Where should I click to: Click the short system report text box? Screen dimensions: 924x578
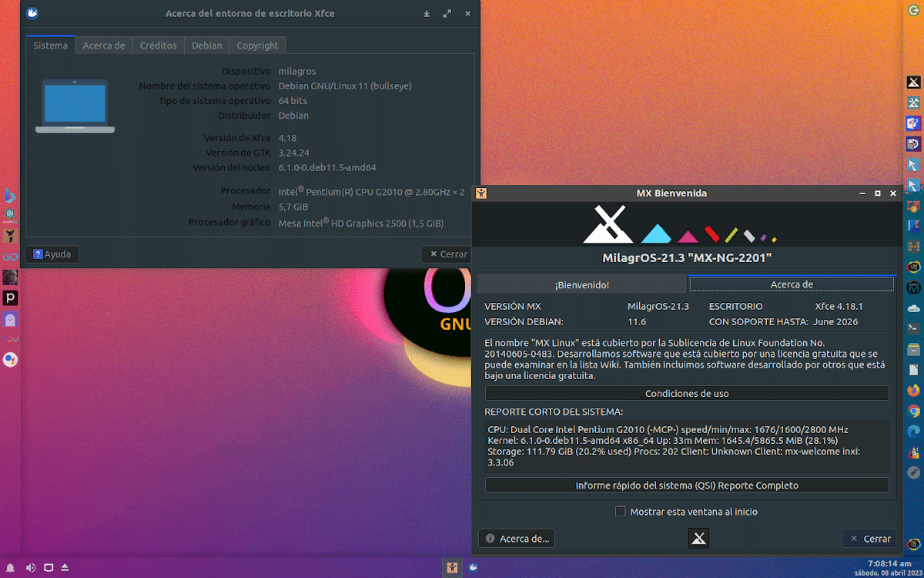pyautogui.click(x=687, y=445)
